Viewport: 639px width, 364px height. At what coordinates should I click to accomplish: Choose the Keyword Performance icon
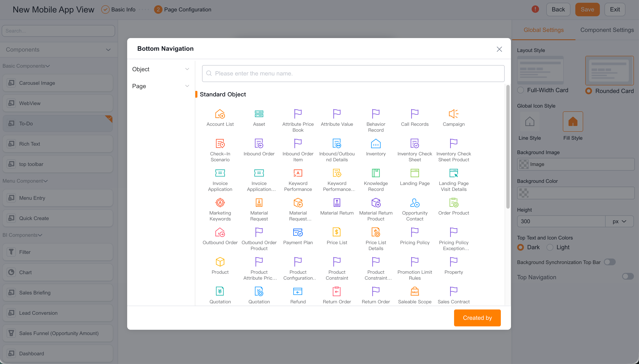(x=298, y=173)
